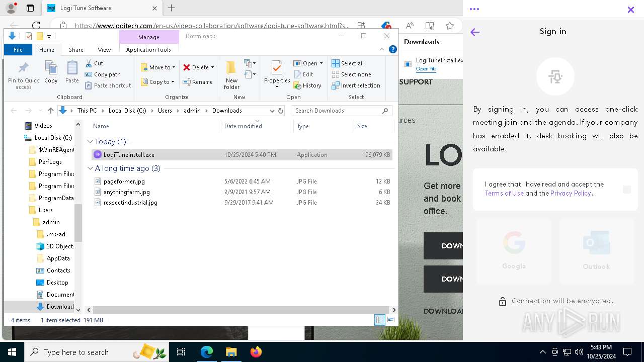Switch to the Home ribbon tab

(47, 50)
